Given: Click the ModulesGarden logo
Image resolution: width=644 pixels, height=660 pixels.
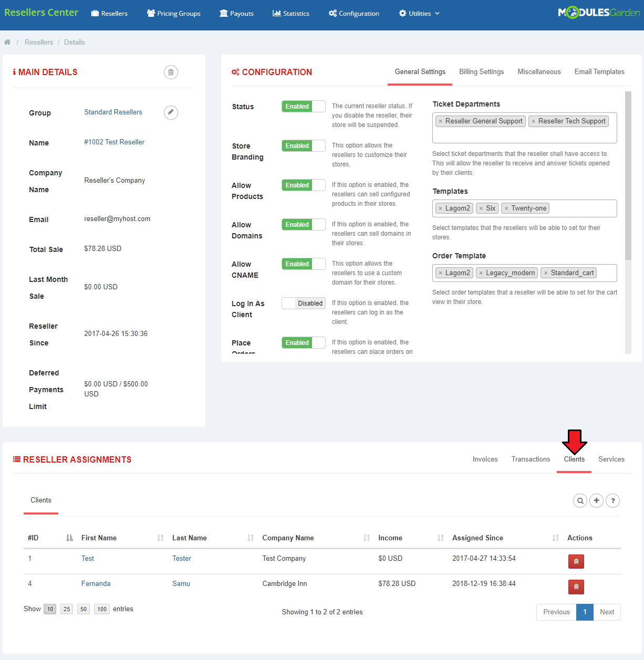Looking at the screenshot, I should click(599, 13).
